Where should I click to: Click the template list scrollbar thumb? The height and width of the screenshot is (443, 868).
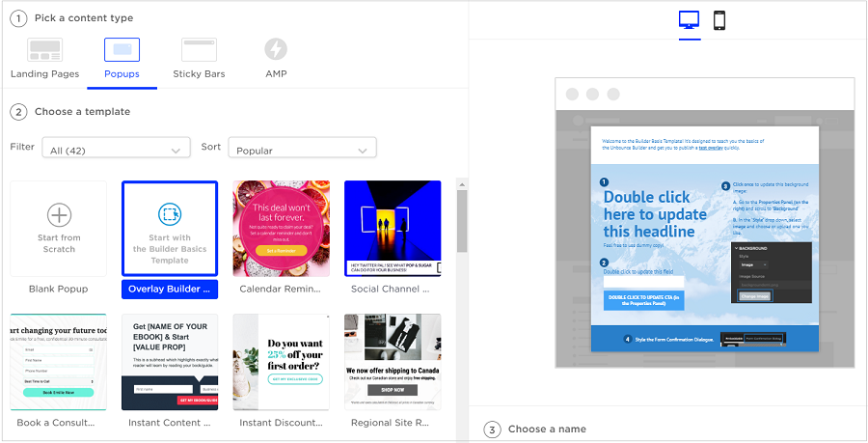[462, 220]
